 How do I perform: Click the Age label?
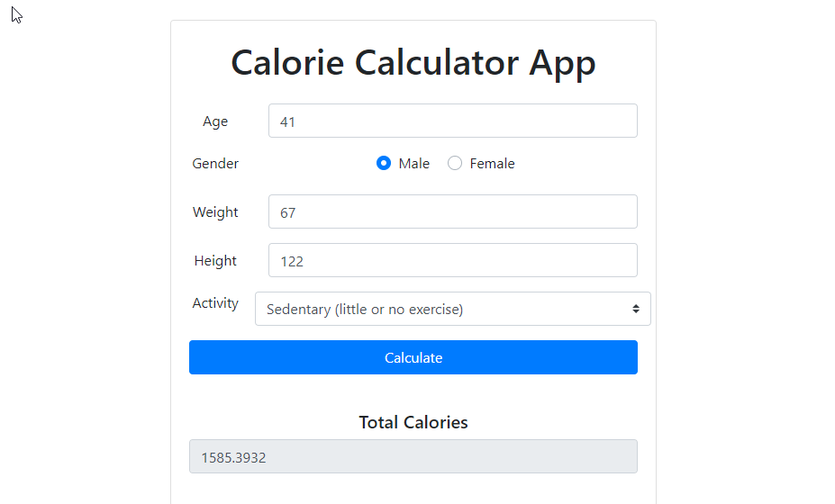(215, 121)
